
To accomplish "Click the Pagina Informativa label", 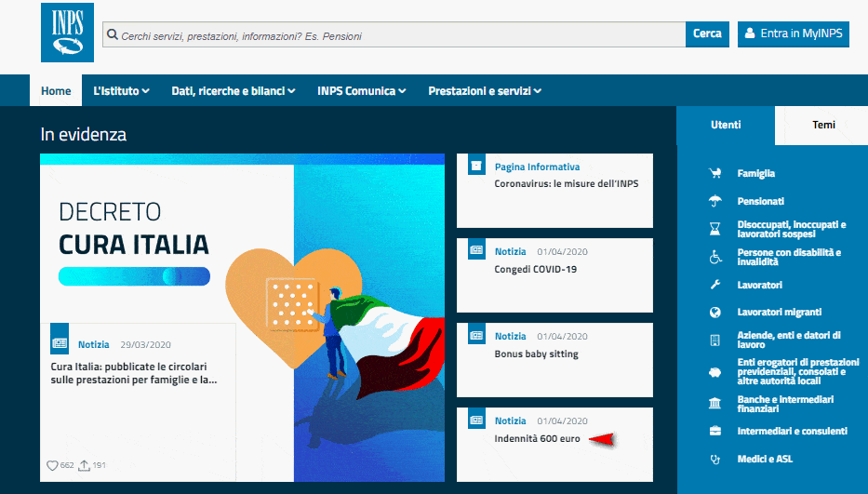I will pyautogui.click(x=537, y=167).
